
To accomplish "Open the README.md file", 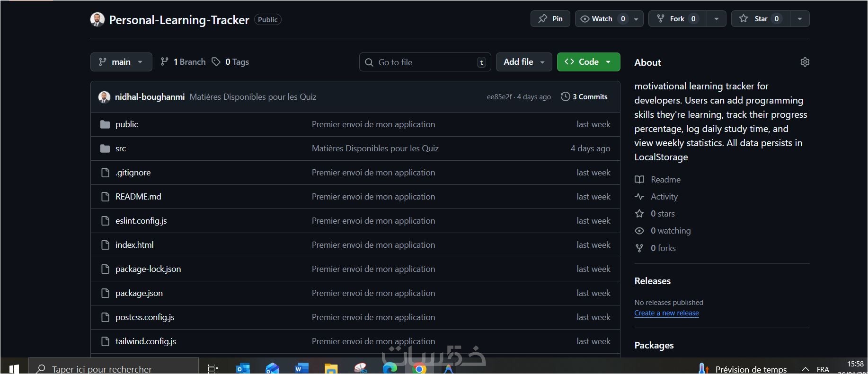I will click(138, 197).
